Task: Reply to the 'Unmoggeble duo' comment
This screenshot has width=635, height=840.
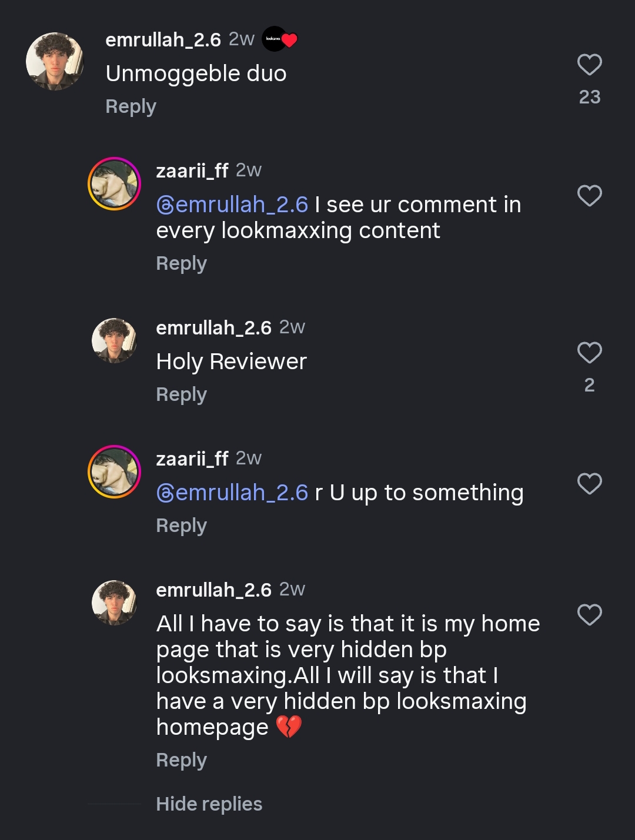Action: (x=131, y=106)
